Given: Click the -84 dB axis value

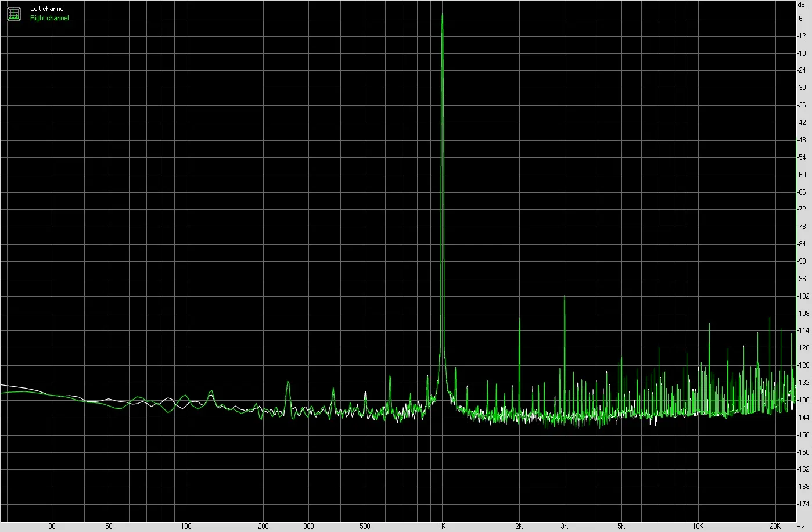Looking at the screenshot, I should click(802, 244).
